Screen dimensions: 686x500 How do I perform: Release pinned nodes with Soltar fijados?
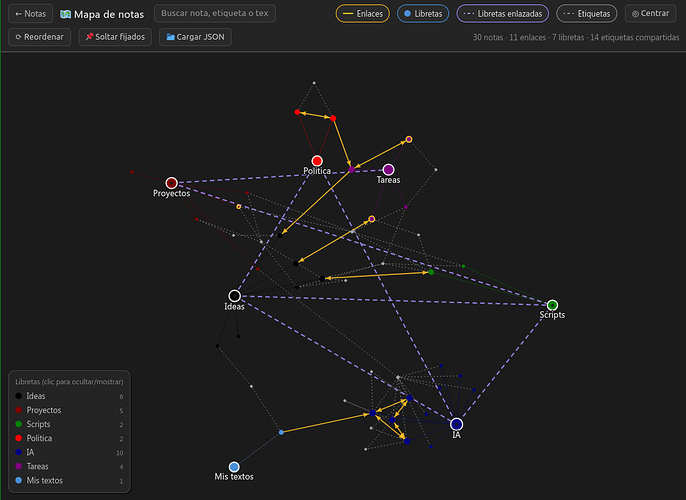tap(115, 37)
